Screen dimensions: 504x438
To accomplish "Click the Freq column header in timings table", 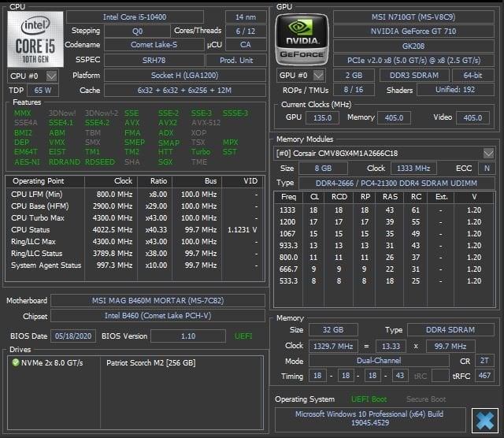I will point(288,197).
